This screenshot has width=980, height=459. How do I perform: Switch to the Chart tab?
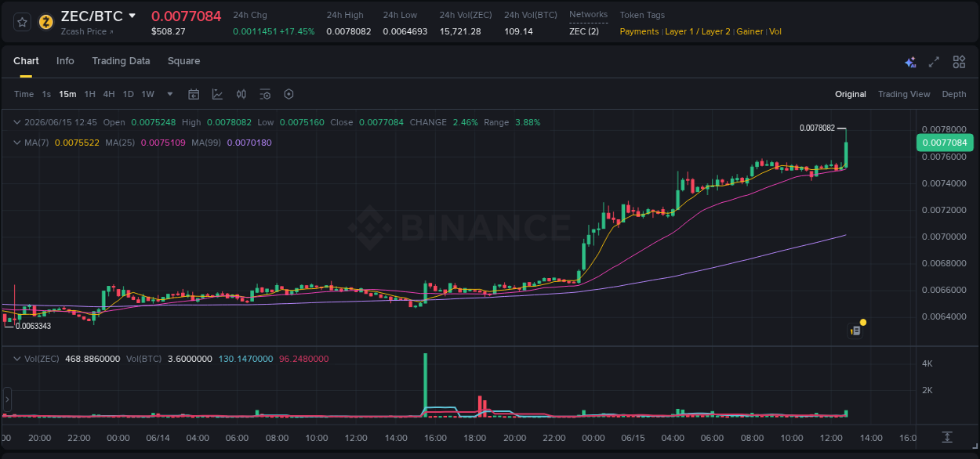[x=26, y=61]
